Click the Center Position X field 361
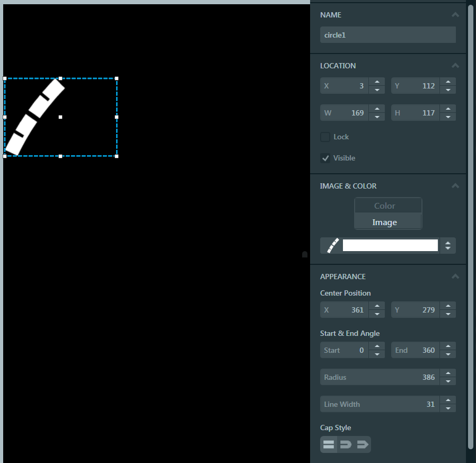 tap(345, 310)
